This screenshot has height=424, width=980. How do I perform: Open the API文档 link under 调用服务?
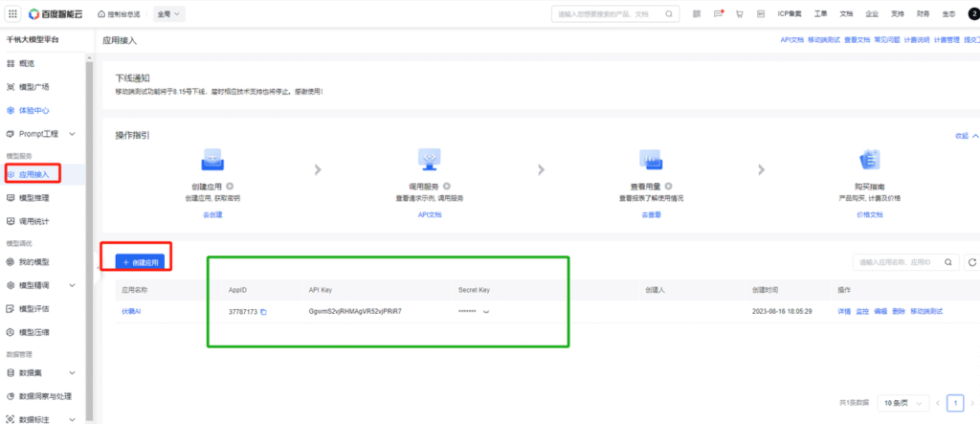click(x=430, y=214)
